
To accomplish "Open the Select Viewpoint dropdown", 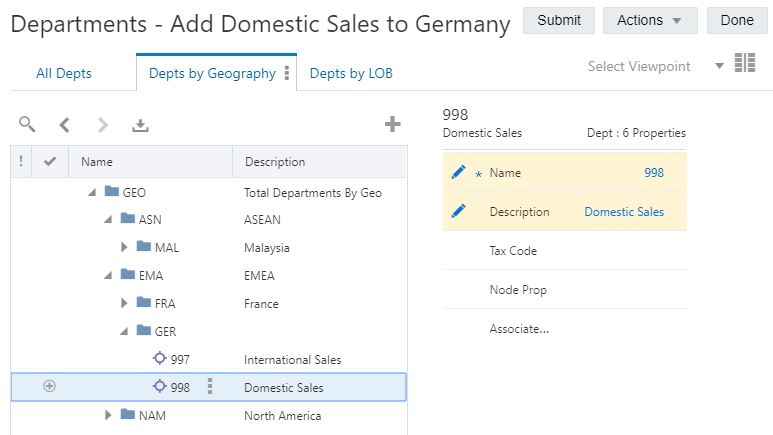I will [718, 66].
